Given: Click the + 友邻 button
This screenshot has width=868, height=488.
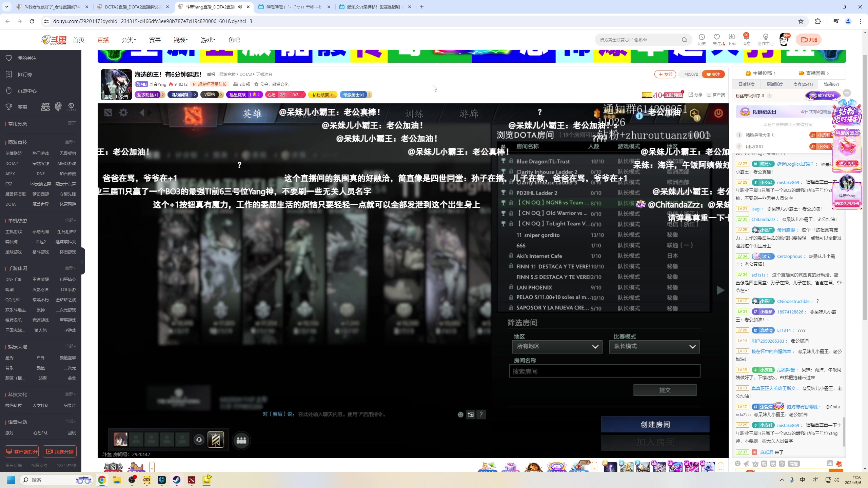Looking at the screenshot, I should (665, 74).
